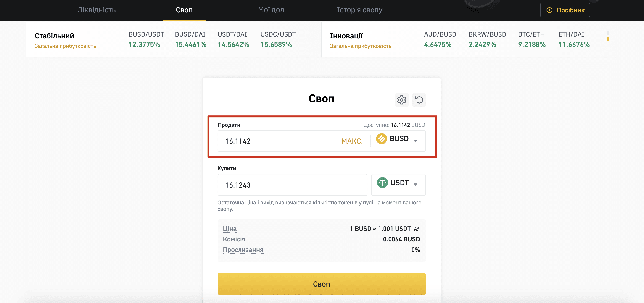The height and width of the screenshot is (303, 644).
Task: Select the USDC/USDT pool
Action: pyautogui.click(x=278, y=34)
